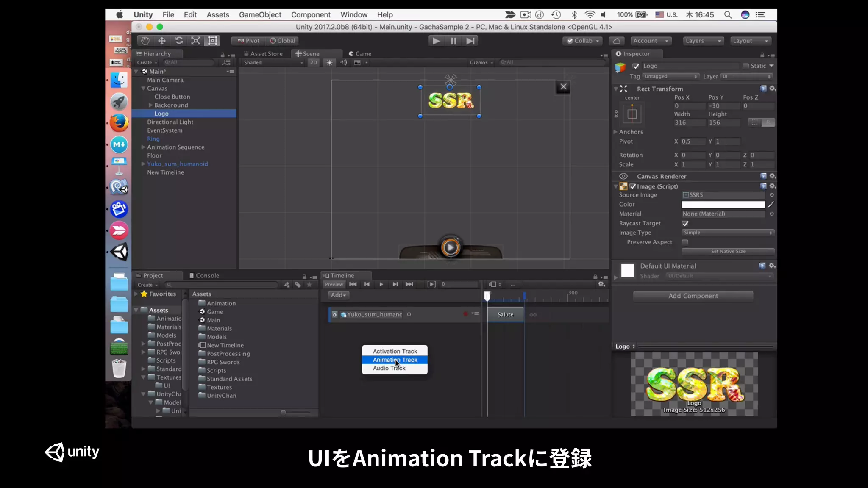
Task: Toggle Image Script enabled checkbox
Action: click(x=633, y=186)
